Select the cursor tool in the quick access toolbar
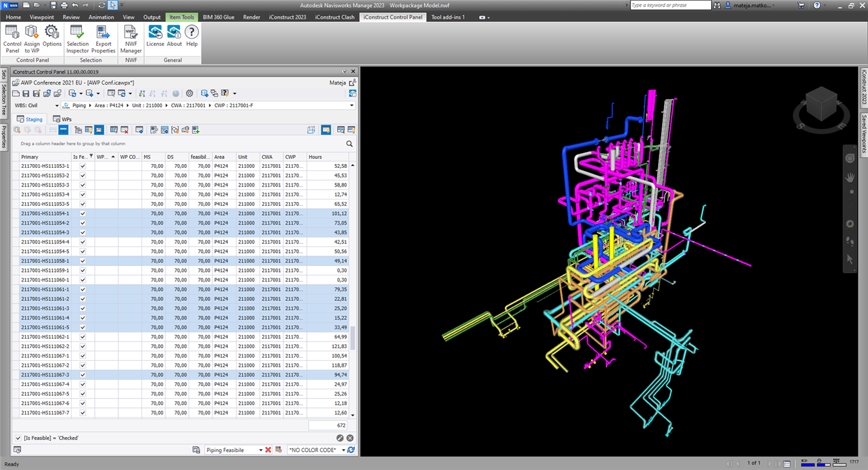The width and height of the screenshot is (868, 470). (113, 5)
